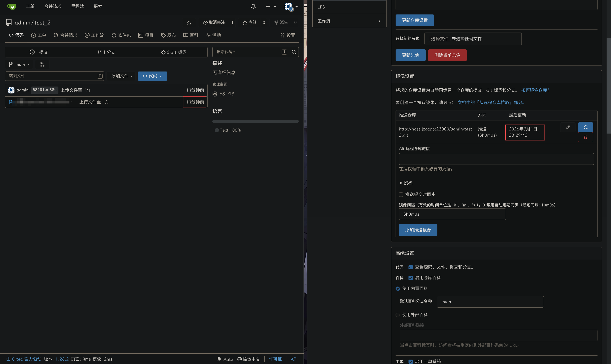
Task: Focus the 转到文件 input
Action: [55, 76]
